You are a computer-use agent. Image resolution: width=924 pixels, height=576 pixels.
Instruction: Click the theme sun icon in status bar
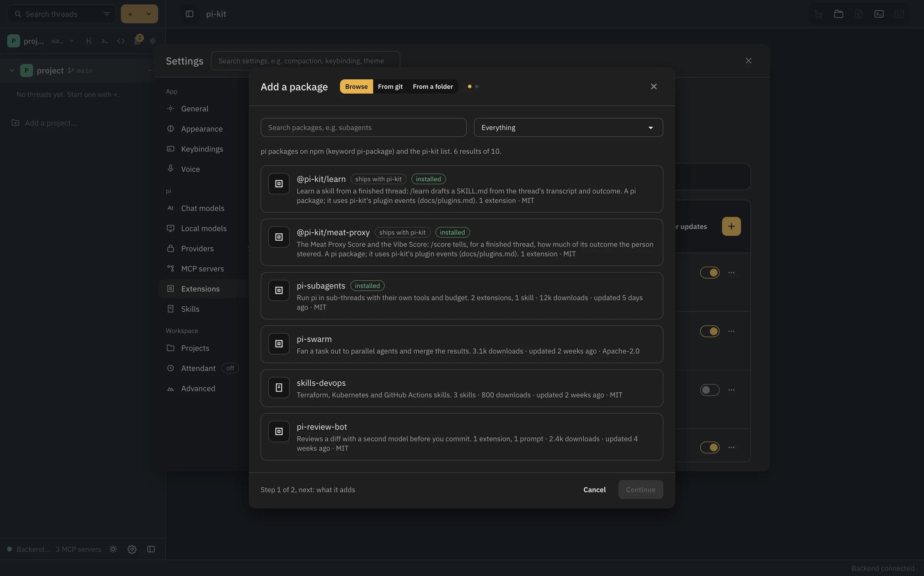113,549
